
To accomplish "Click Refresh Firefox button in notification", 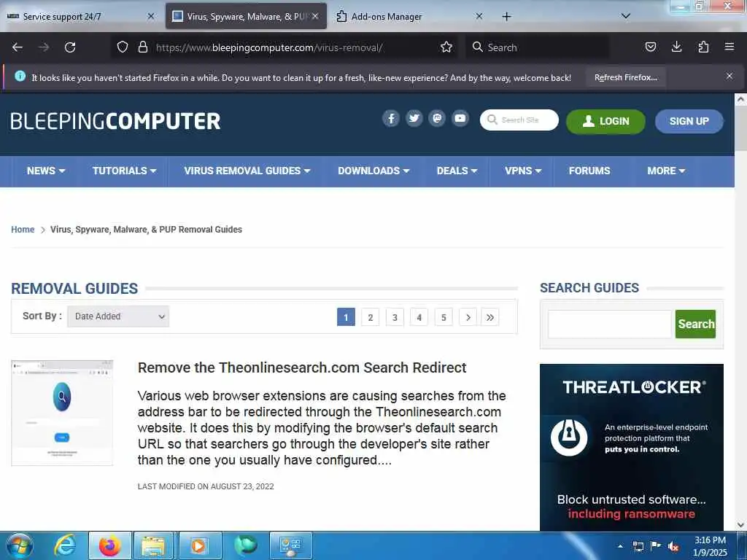I will click(x=625, y=77).
